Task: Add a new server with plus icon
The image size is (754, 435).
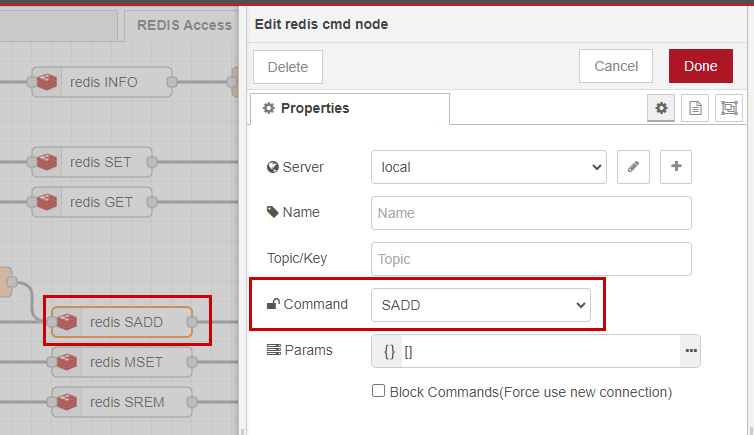Action: 676,167
